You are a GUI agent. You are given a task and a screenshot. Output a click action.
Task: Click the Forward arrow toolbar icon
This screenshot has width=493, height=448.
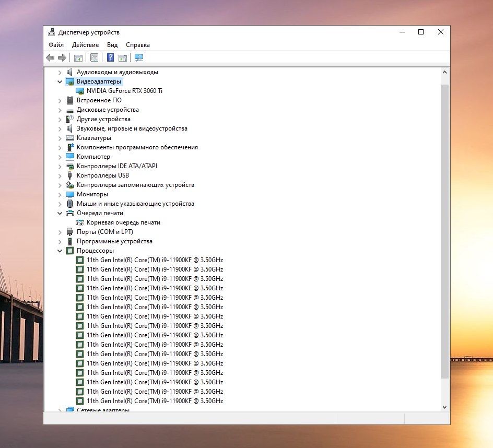[x=62, y=57]
